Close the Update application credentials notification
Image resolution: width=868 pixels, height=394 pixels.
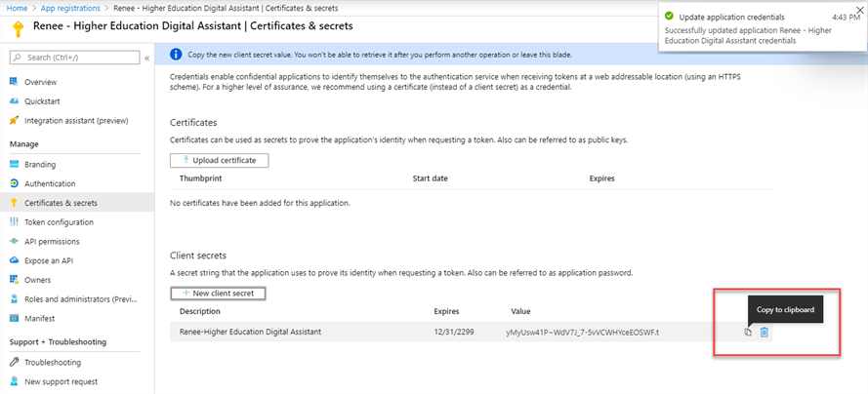[859, 10]
